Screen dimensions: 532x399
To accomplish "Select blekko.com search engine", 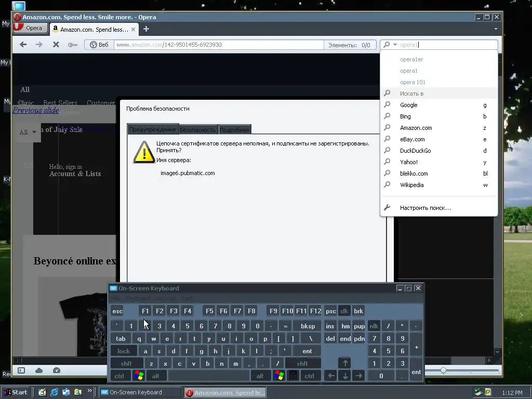I will (x=439, y=174).
